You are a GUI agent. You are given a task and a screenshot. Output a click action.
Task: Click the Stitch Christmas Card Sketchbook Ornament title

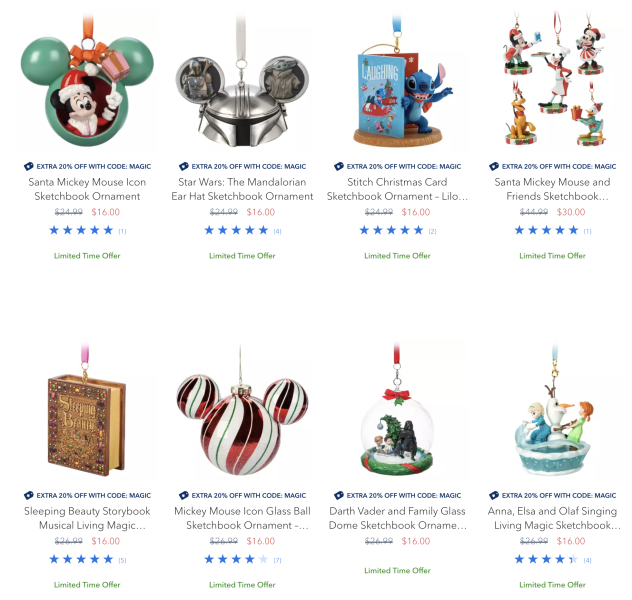point(397,189)
